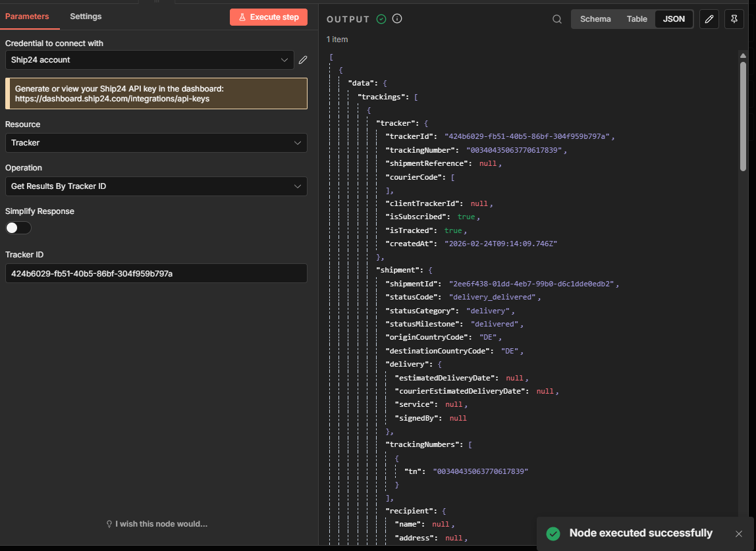The width and height of the screenshot is (756, 551).
Task: Click the destinationCountryCode "DE" value
Action: (510, 351)
